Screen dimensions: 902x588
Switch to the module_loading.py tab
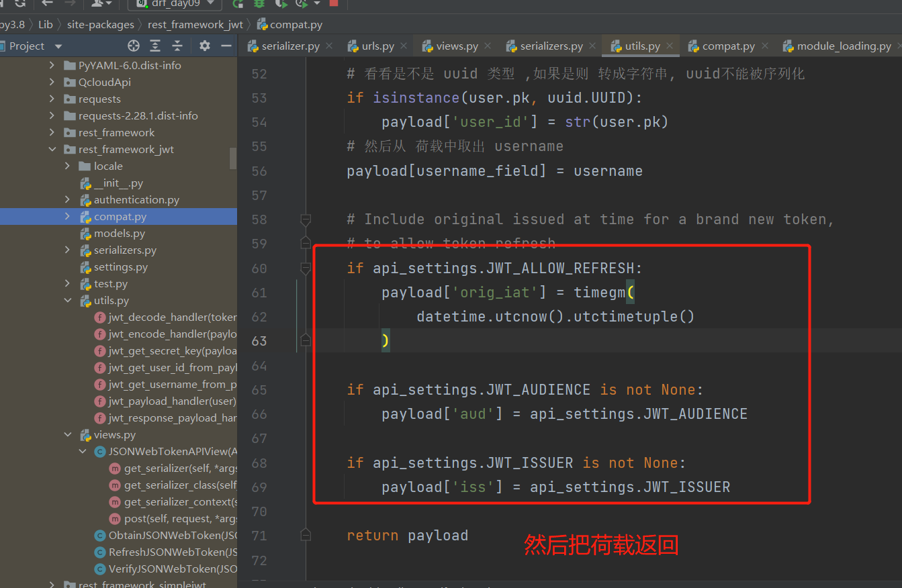(x=844, y=46)
